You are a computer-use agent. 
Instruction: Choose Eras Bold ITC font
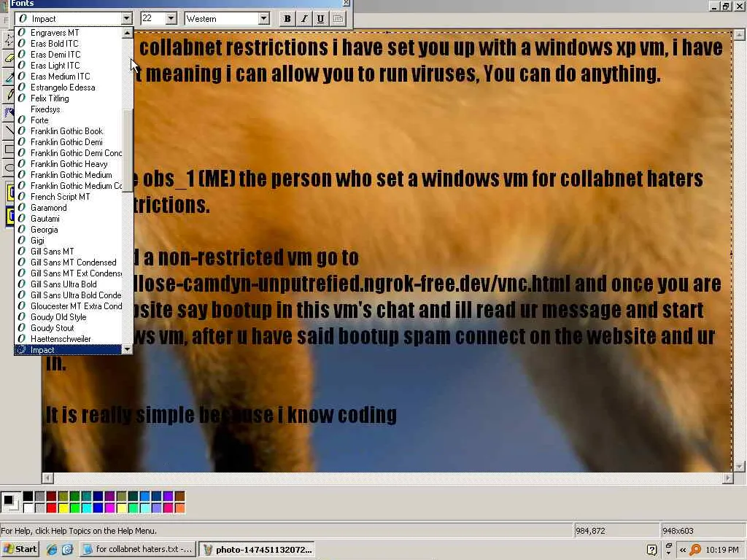coord(68,43)
